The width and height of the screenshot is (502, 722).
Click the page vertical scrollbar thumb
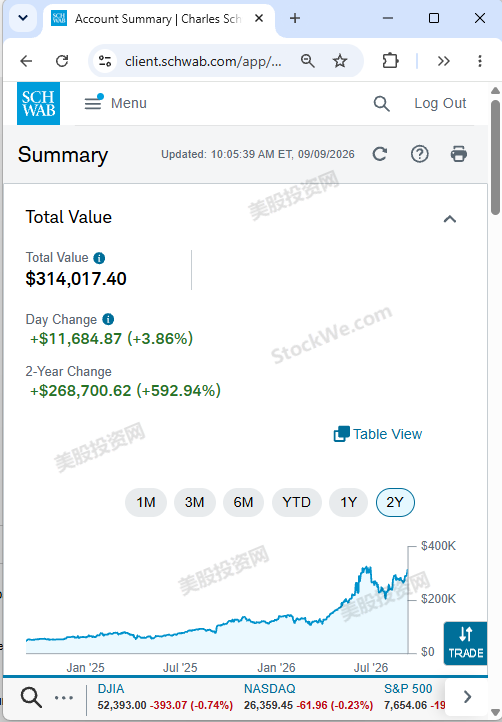click(496, 157)
